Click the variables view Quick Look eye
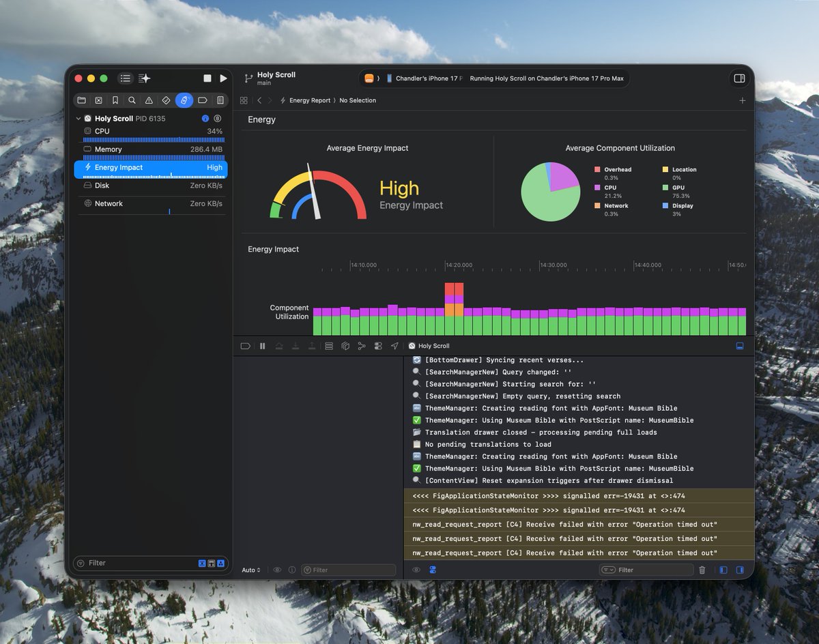This screenshot has width=819, height=644. (x=277, y=570)
